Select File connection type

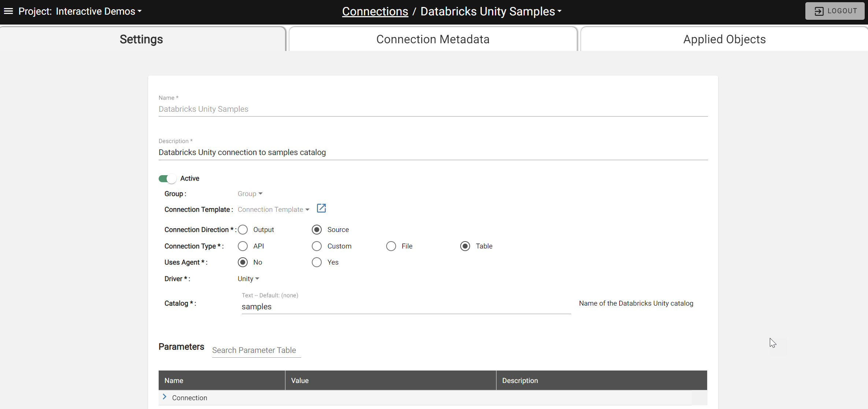tap(391, 246)
